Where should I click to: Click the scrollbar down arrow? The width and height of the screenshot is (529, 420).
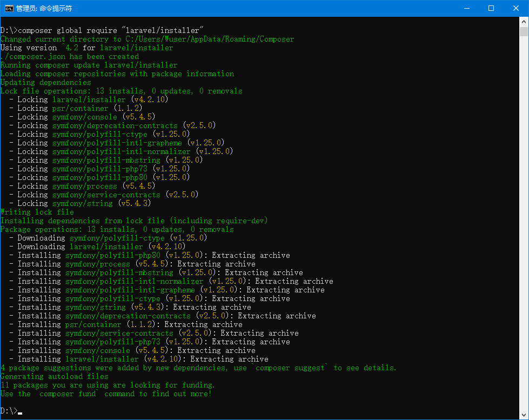[524, 415]
